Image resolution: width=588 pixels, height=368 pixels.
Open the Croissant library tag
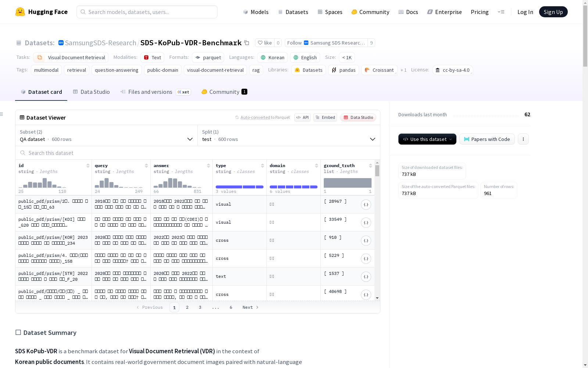(x=379, y=70)
